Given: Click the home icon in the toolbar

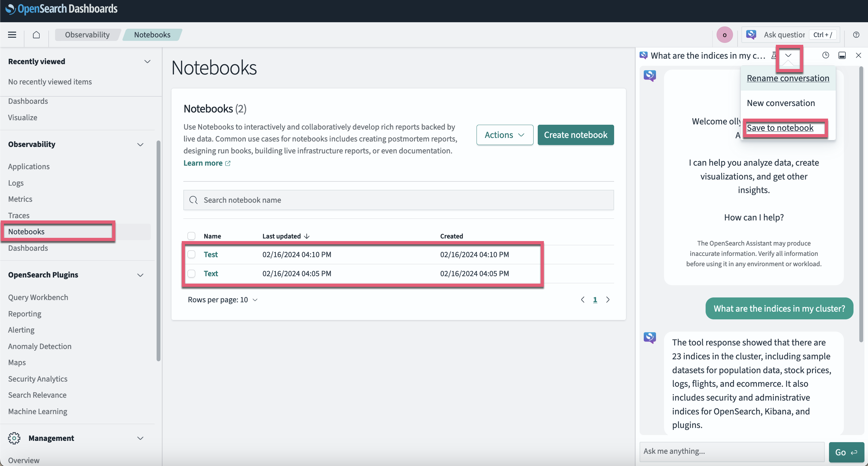Looking at the screenshot, I should point(36,35).
